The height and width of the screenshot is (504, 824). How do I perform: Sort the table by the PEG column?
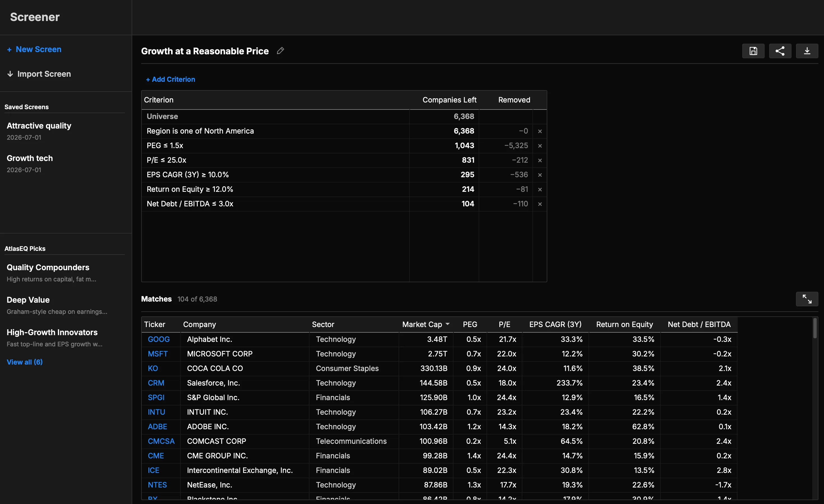tap(470, 325)
